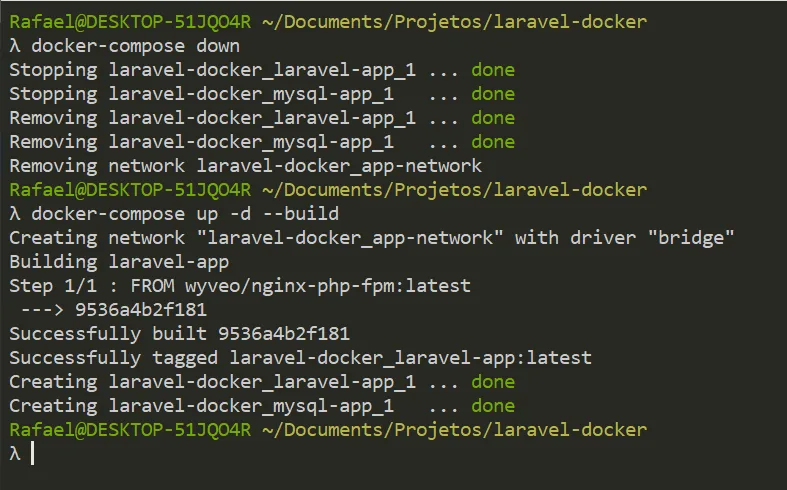Click the input cursor after final lambda prompt

[33, 453]
